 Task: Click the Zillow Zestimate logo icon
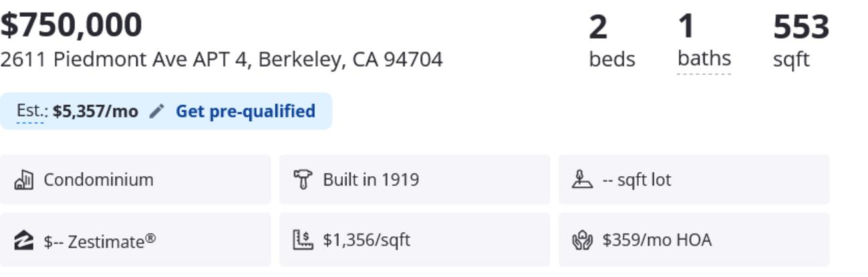pos(24,240)
